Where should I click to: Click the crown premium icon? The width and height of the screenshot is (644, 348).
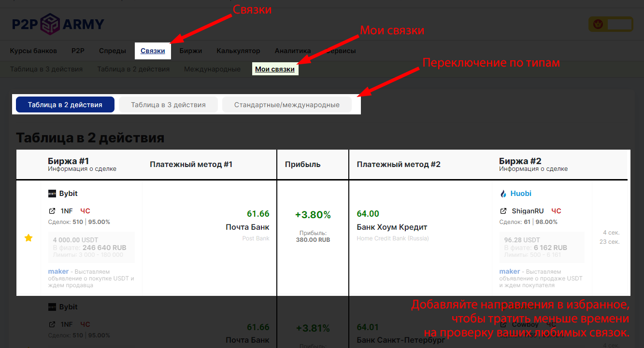597,24
